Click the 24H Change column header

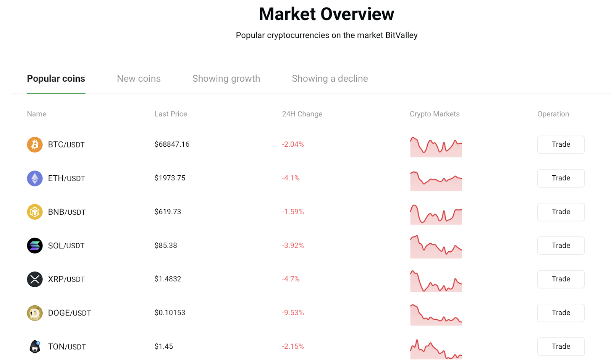click(x=302, y=114)
